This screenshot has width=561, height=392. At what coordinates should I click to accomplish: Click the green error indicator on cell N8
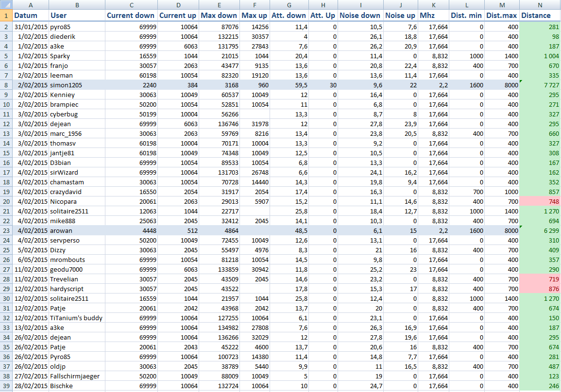pyautogui.click(x=522, y=82)
